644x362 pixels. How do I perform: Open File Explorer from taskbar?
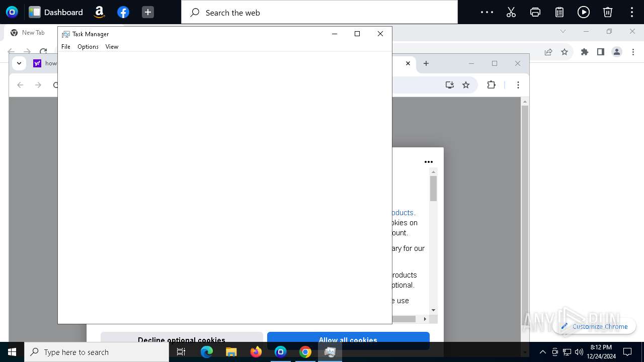click(x=231, y=352)
